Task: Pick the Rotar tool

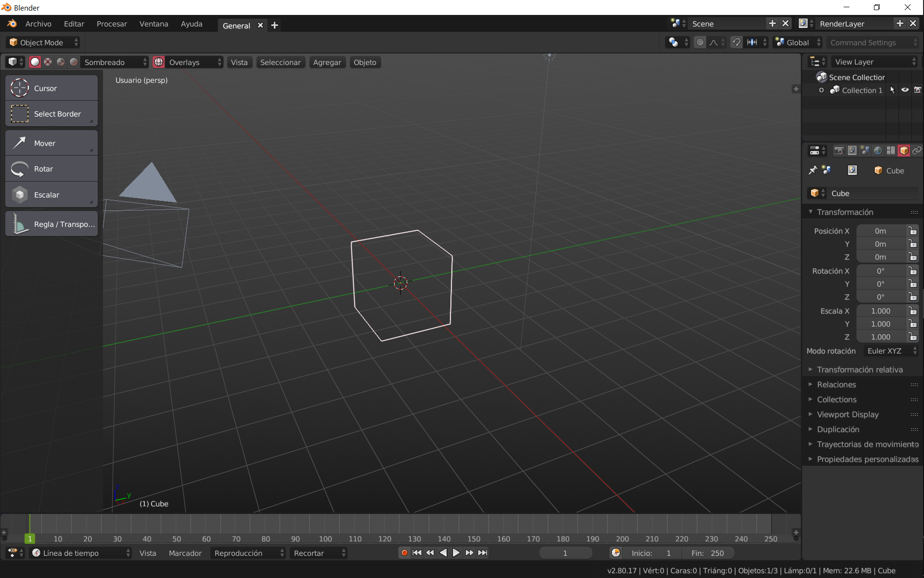Action: pos(51,169)
